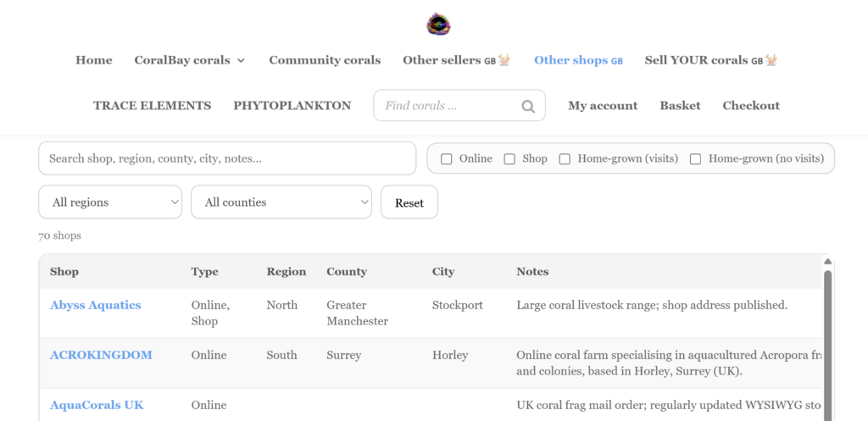Screen dimensions: 868x421
Task: Click the magnifier search icon
Action: [528, 107]
